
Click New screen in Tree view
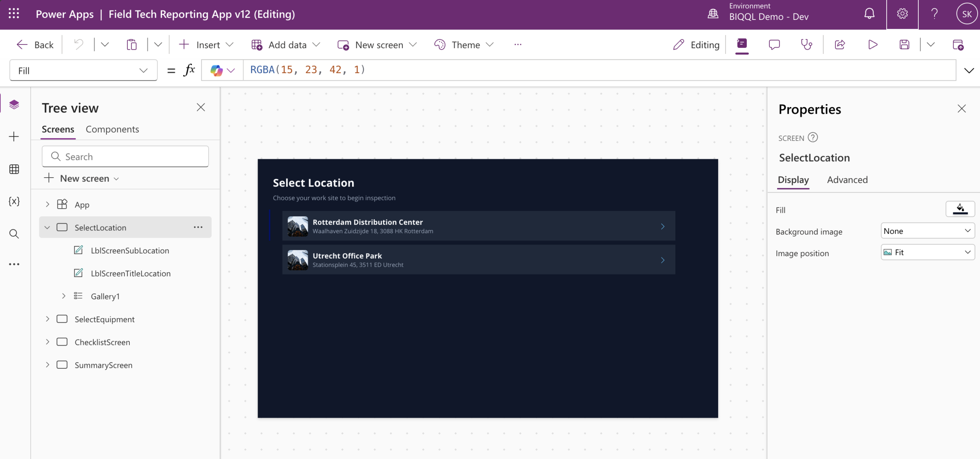pyautogui.click(x=82, y=178)
